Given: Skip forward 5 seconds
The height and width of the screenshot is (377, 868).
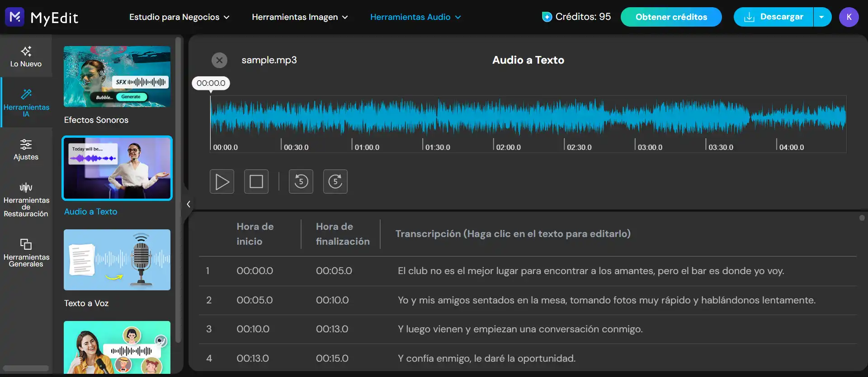Looking at the screenshot, I should click(335, 182).
